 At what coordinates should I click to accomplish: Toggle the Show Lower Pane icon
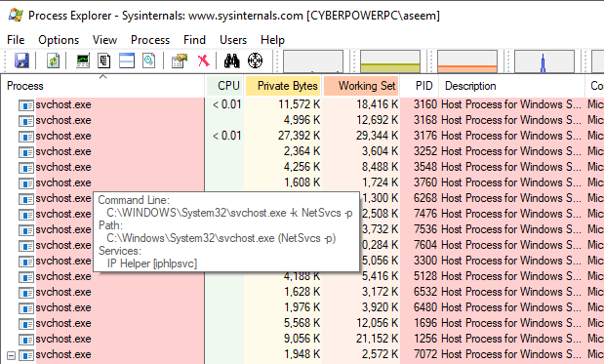(x=127, y=61)
